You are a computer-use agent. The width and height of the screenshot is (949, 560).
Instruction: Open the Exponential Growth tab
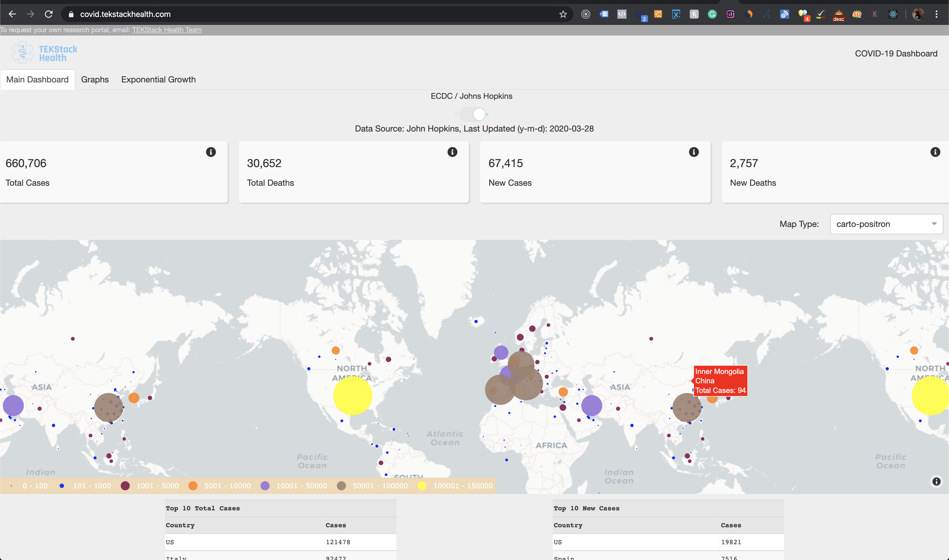point(158,80)
